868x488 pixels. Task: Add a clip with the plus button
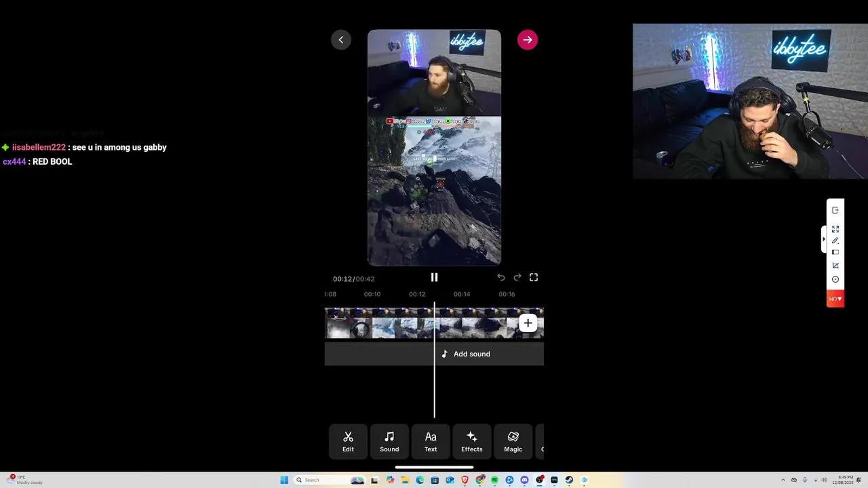point(528,323)
